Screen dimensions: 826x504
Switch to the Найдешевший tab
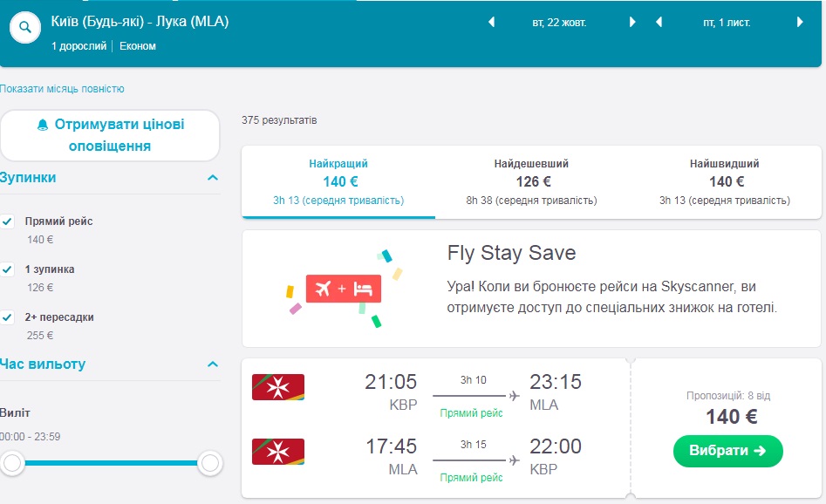pyautogui.click(x=531, y=181)
